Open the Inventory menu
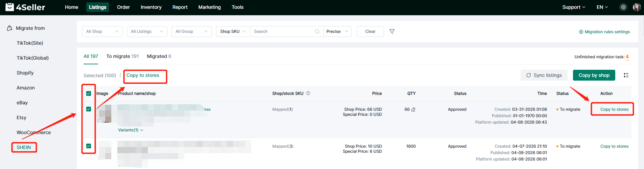 point(151,7)
